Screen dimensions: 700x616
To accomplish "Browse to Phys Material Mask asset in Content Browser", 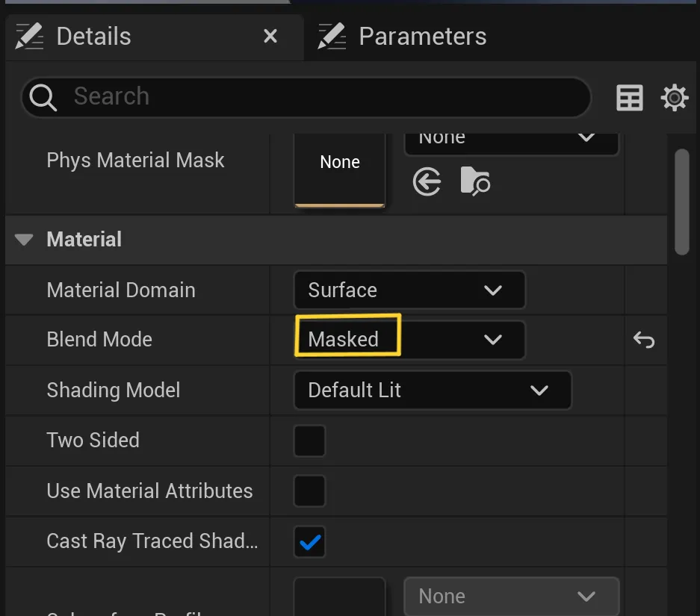I will coord(475,181).
